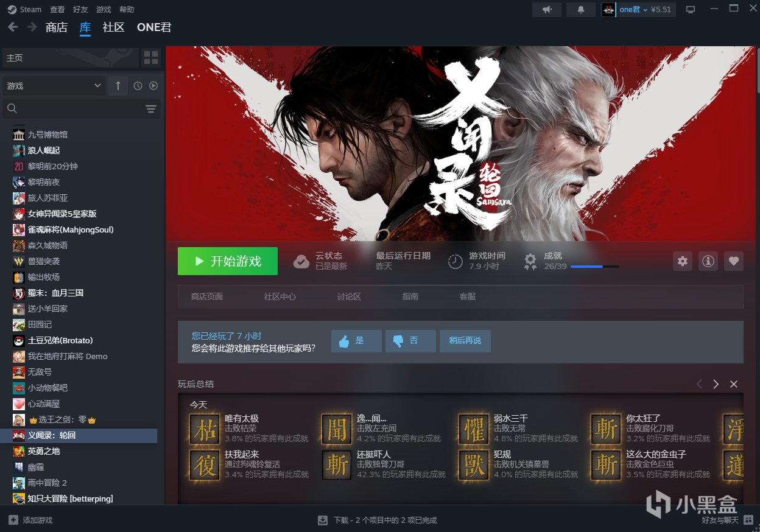
Task: Click the announcements megaphone icon
Action: (547, 9)
